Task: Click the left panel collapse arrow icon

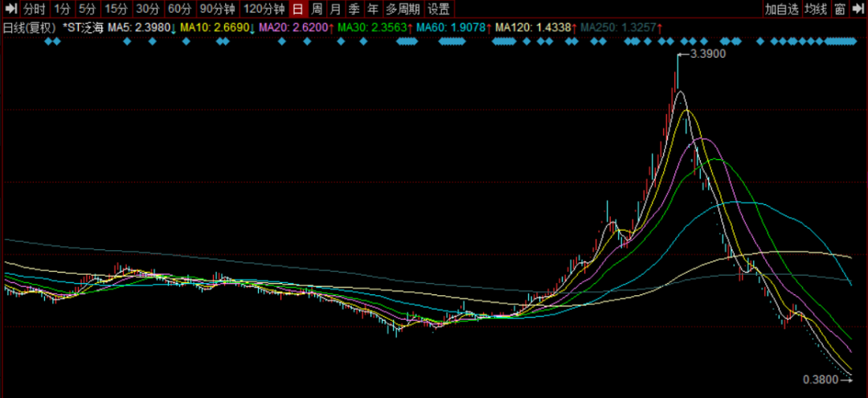Action: pos(10,10)
